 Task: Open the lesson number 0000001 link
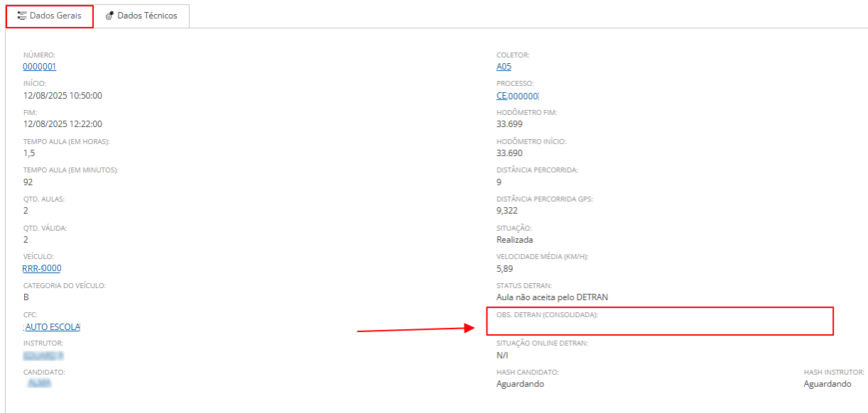click(x=40, y=67)
